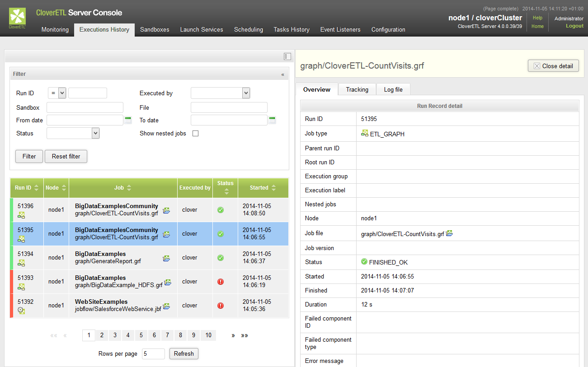Image resolution: width=588 pixels, height=367 pixels.
Task: Go to next page arrow
Action: coord(233,335)
